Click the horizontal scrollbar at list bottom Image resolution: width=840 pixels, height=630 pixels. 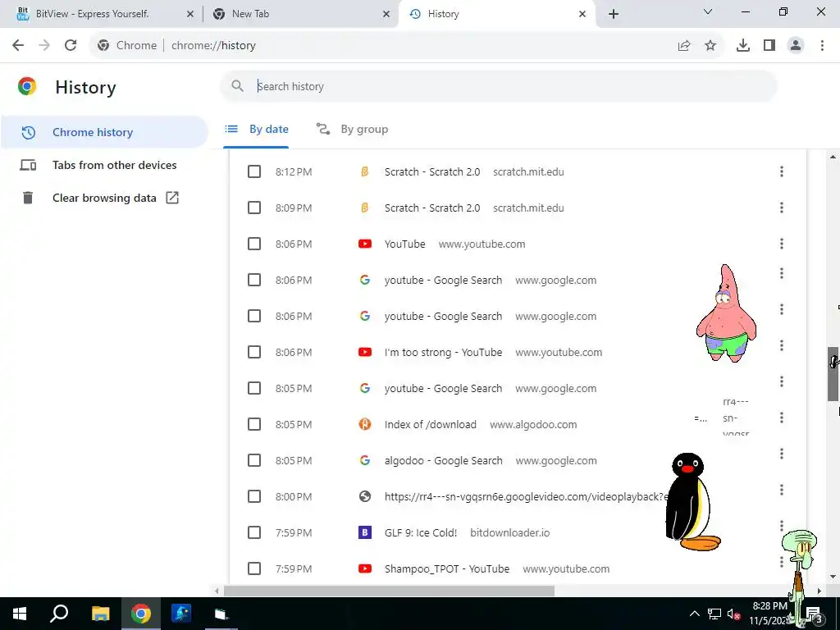click(389, 591)
